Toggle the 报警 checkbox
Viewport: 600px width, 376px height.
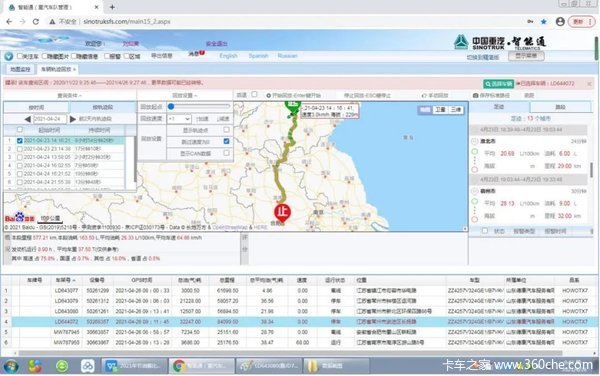107,56
